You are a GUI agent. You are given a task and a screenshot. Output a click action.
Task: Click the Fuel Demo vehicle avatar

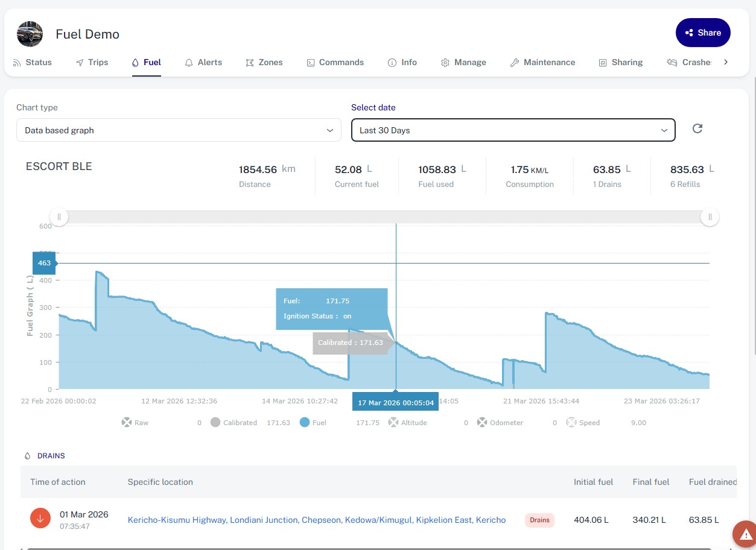click(x=30, y=34)
